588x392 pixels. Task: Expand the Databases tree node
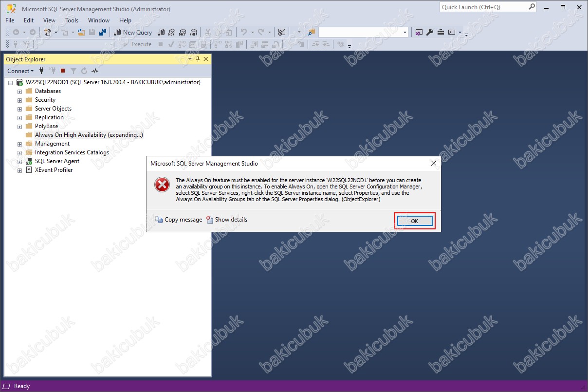pos(20,92)
